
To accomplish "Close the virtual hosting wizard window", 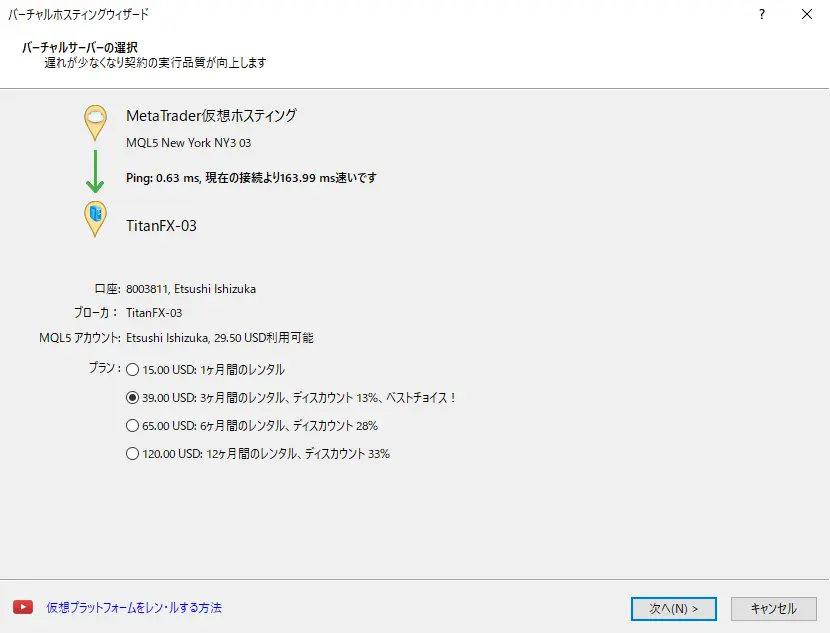I will (x=807, y=15).
